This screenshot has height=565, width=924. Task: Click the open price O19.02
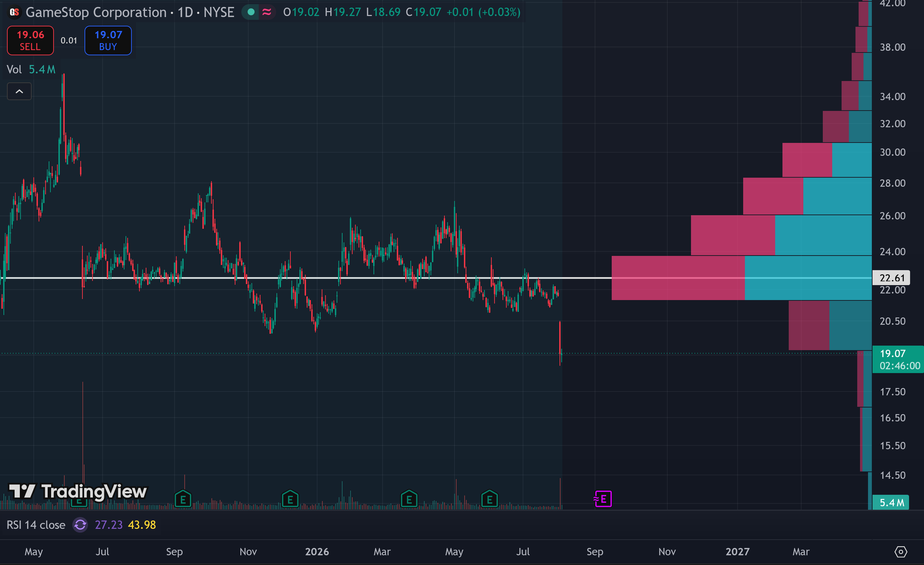[301, 13]
